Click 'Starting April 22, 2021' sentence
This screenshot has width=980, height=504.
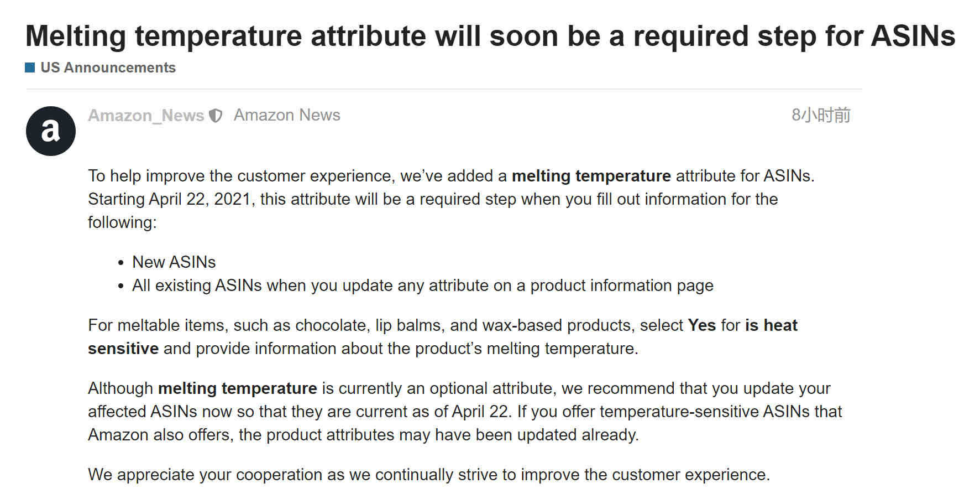[171, 199]
